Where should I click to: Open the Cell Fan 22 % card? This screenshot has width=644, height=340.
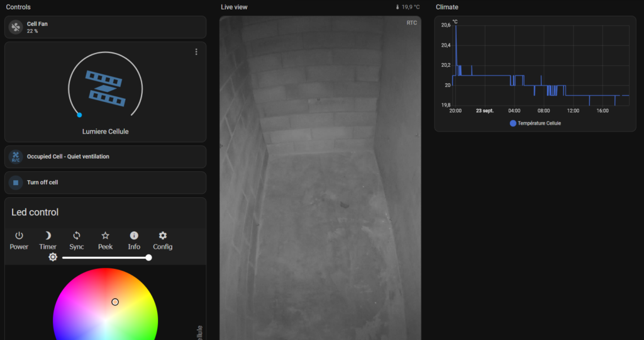click(x=105, y=27)
